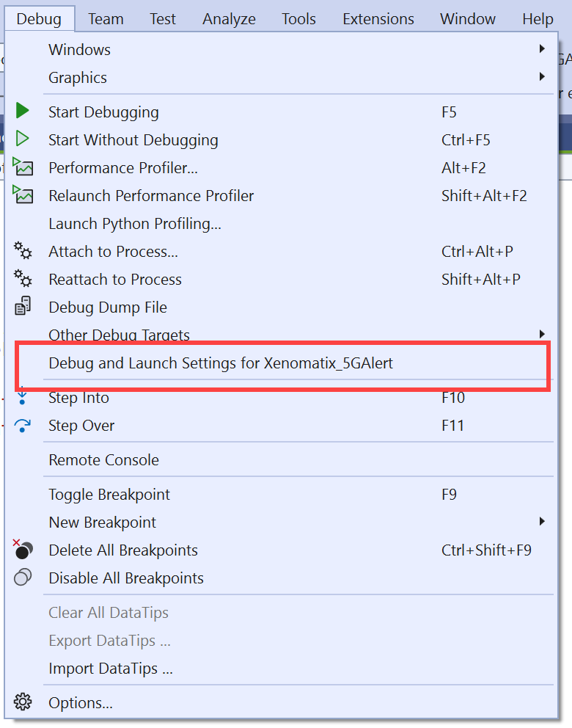
Task: Open Performance Profiler via its chart icon
Action: (x=23, y=167)
